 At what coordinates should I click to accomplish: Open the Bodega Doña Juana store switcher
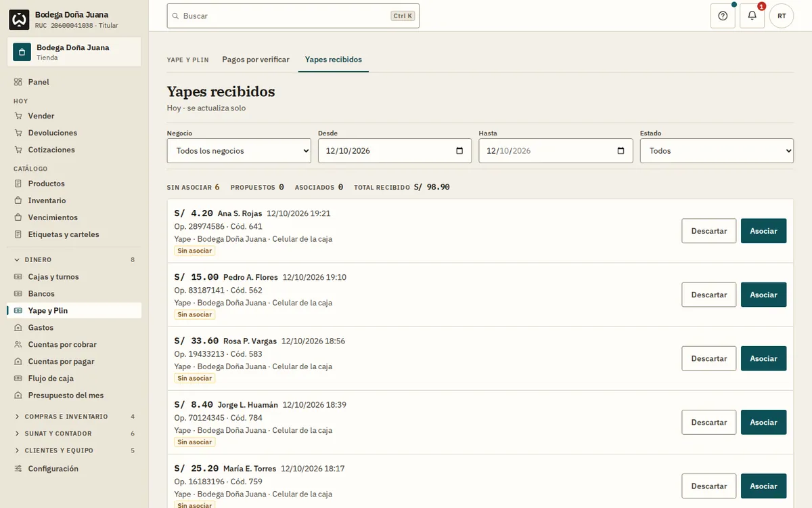click(74, 52)
